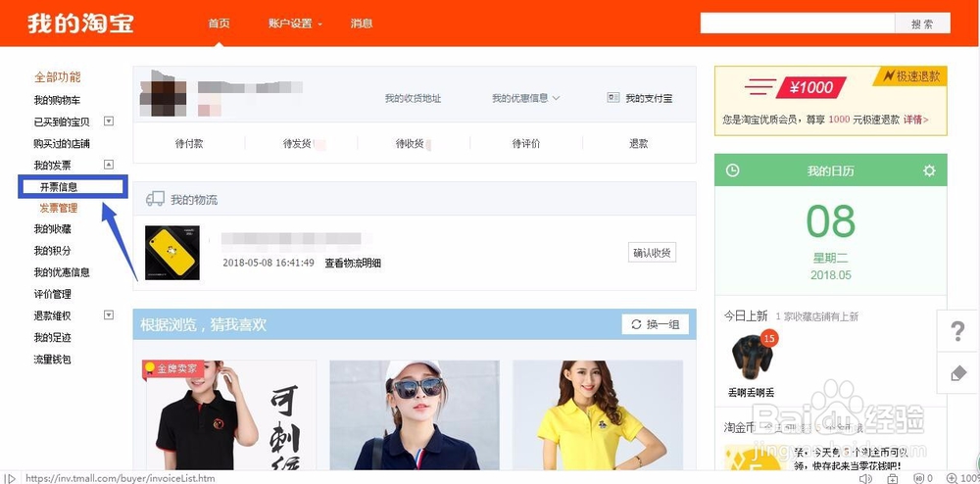The height and width of the screenshot is (484, 980).
Task: Open the 消息 tab
Action: point(362,24)
